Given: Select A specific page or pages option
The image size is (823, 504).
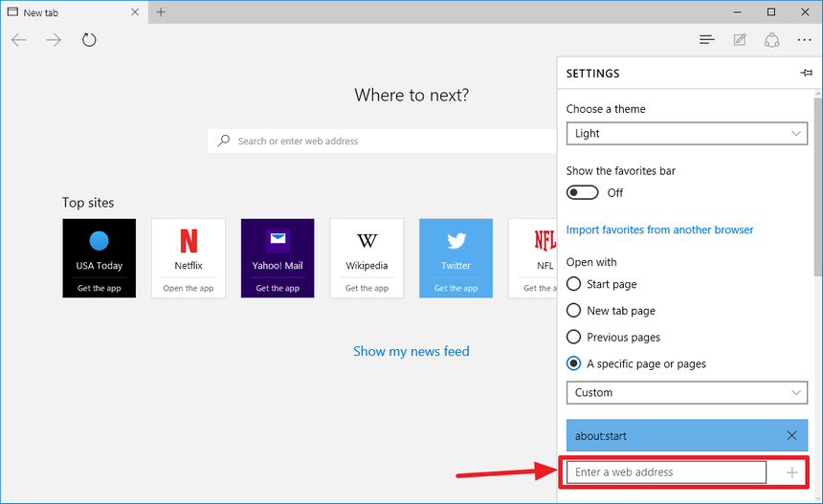Looking at the screenshot, I should [573, 363].
